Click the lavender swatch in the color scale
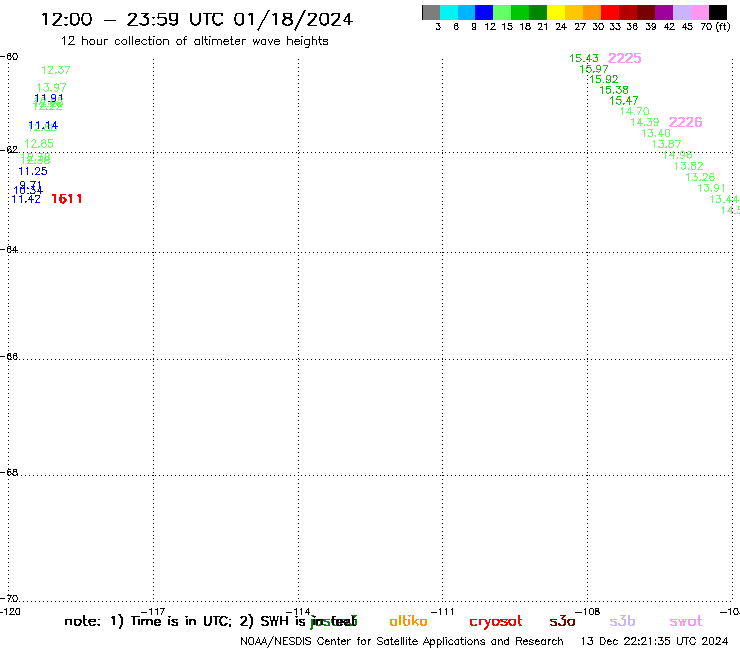This screenshot has height=650, width=740. point(682,12)
